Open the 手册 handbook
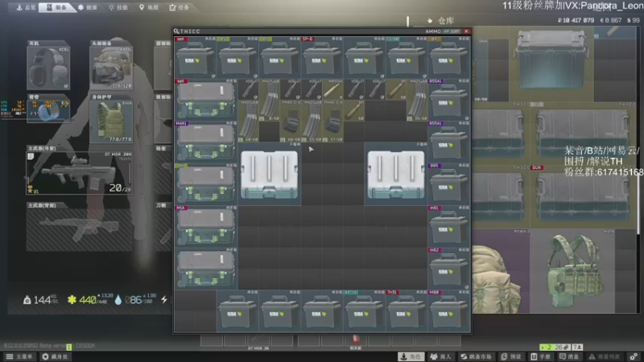 540,356
